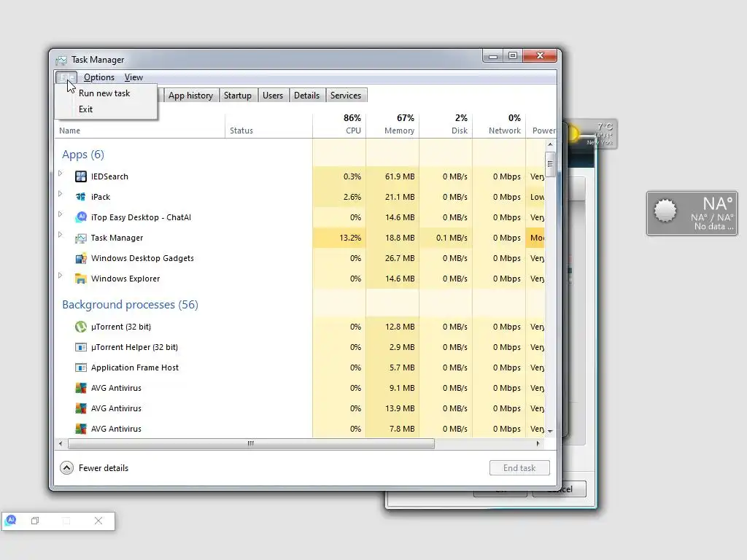Click the Windows Desktop Gadgets icon
747x560 pixels.
pyautogui.click(x=81, y=259)
